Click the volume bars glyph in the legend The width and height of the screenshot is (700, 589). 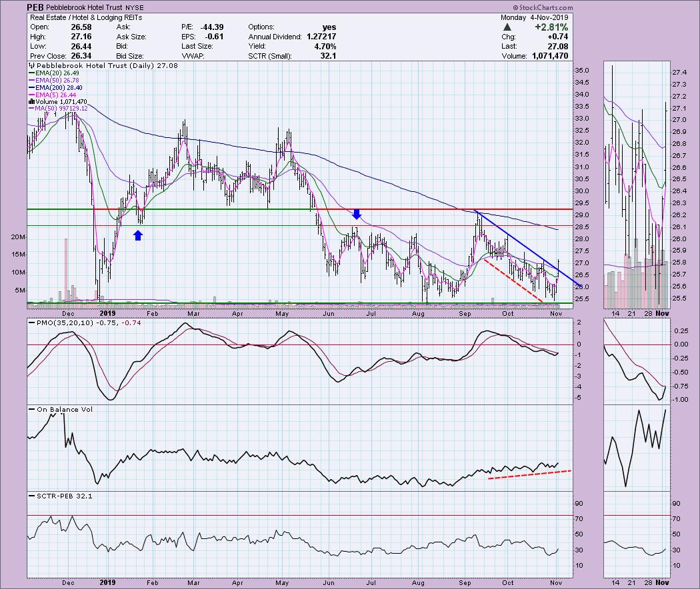32,102
